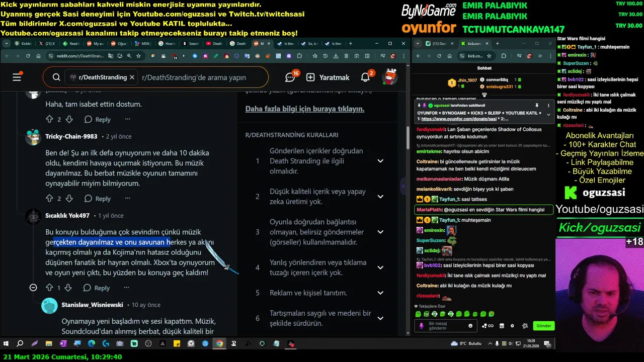Open weather widget showing 8°C Bulutlu
The image size is (644, 362).
click(467, 344)
